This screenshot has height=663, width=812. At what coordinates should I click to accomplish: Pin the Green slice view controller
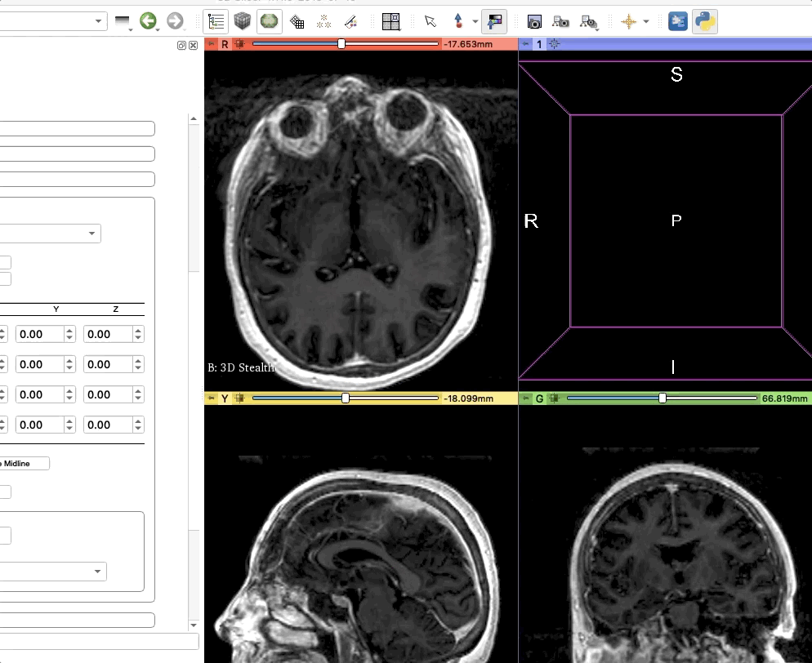tap(526, 398)
